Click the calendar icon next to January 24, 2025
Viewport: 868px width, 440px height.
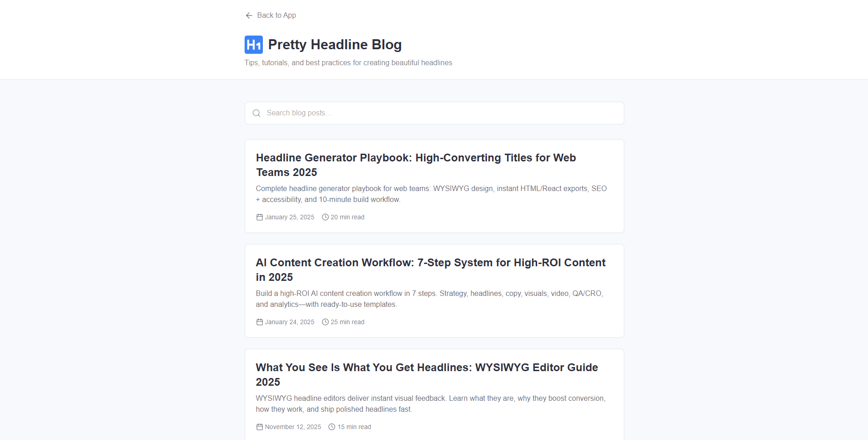(x=259, y=322)
